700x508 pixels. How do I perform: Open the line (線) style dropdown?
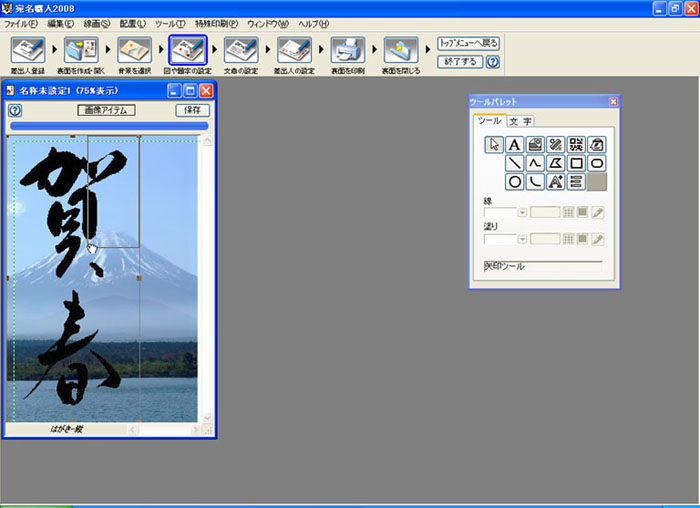tap(522, 213)
